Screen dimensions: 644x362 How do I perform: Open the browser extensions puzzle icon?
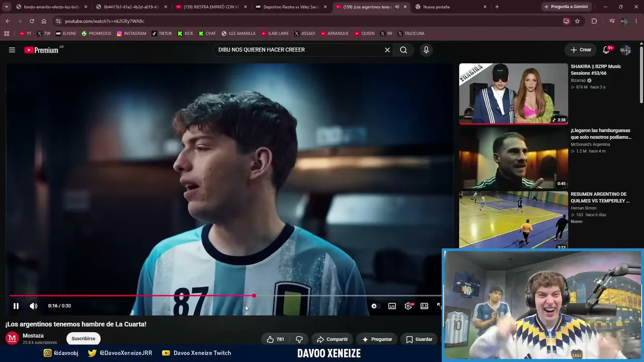click(x=594, y=21)
